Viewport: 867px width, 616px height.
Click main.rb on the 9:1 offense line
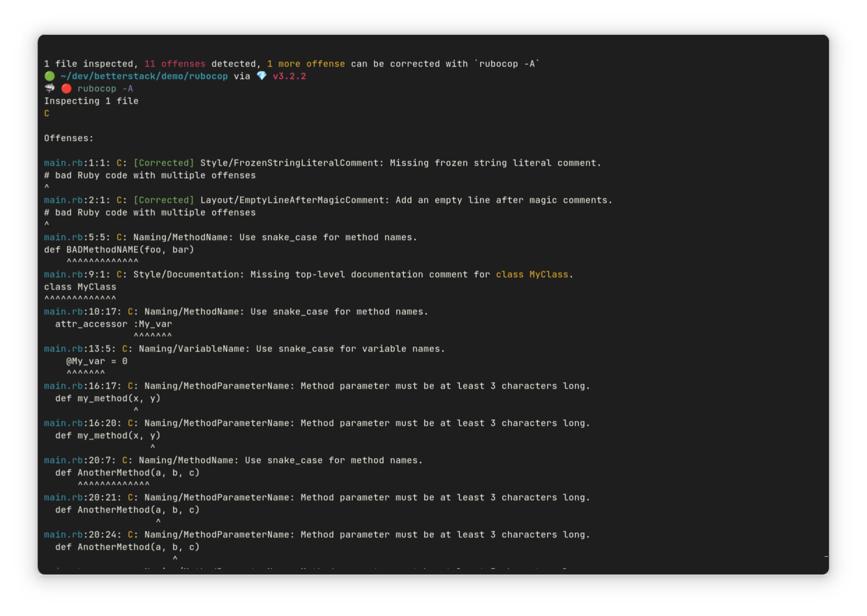tap(63, 275)
